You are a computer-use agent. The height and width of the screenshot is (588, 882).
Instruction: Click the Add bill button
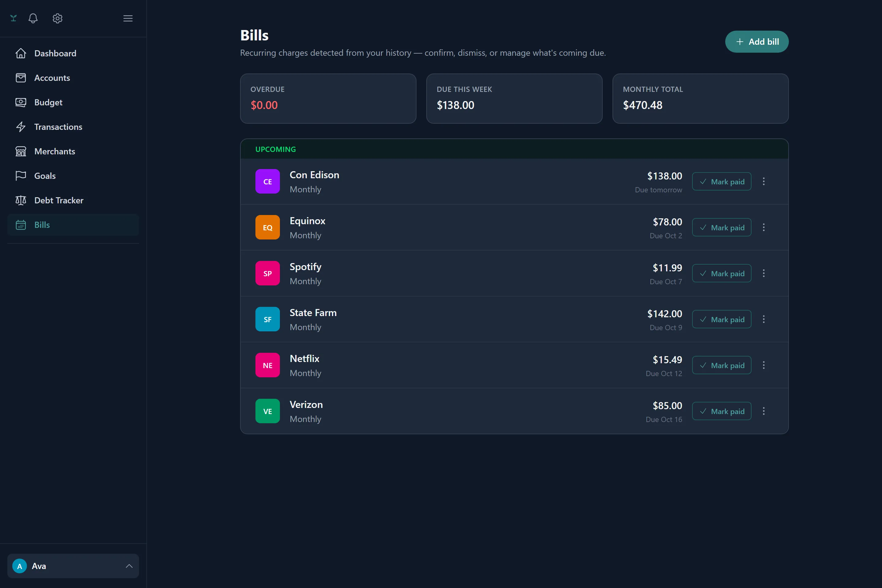pyautogui.click(x=757, y=42)
